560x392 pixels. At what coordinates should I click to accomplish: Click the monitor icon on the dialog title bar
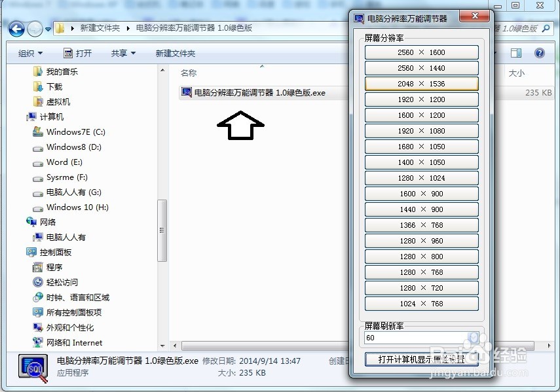[358, 16]
